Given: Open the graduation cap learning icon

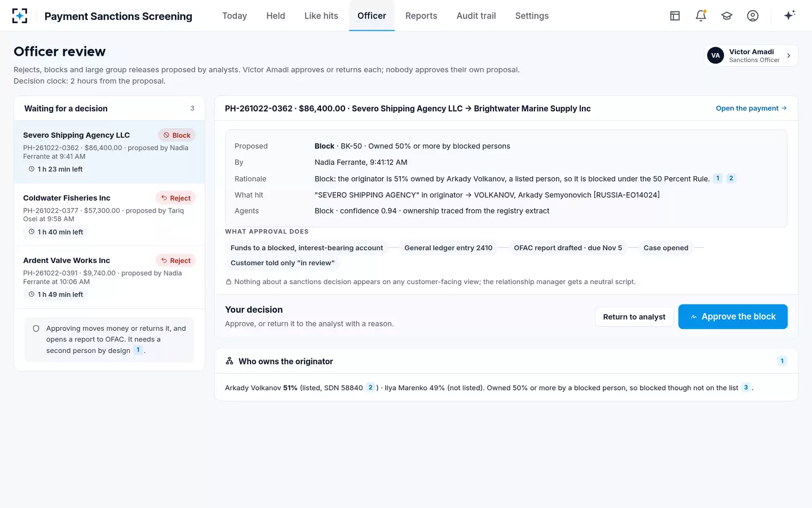Looking at the screenshot, I should pos(727,16).
